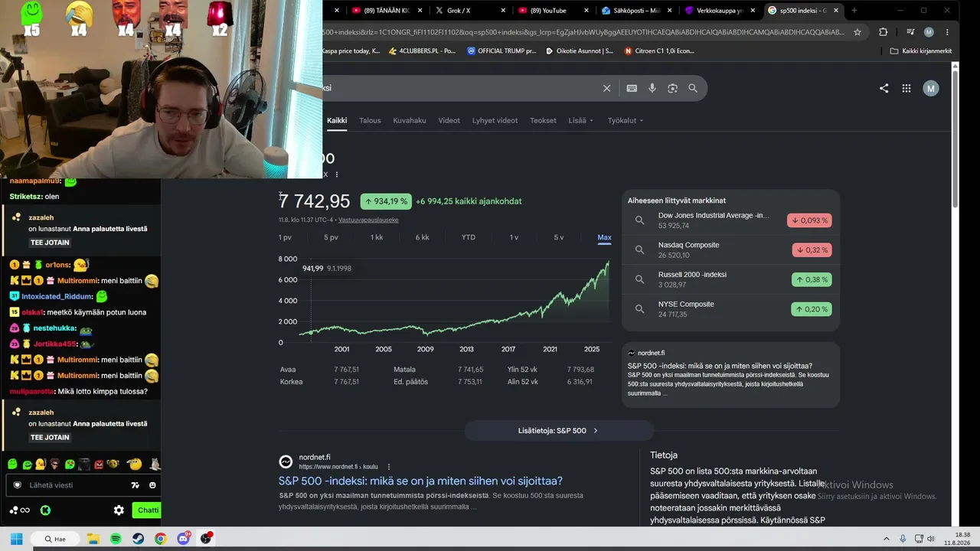Open the Chrome extensions puzzle menu
980x551 pixels.
tap(884, 32)
